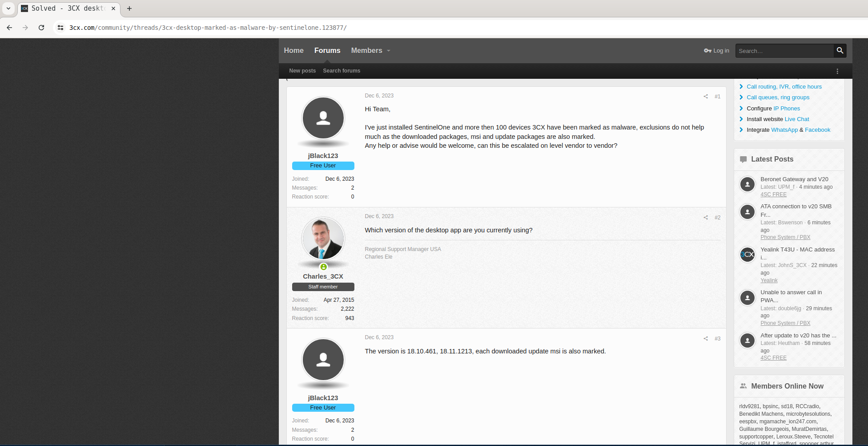Click the Log in link
868x446 pixels.
pyautogui.click(x=716, y=51)
